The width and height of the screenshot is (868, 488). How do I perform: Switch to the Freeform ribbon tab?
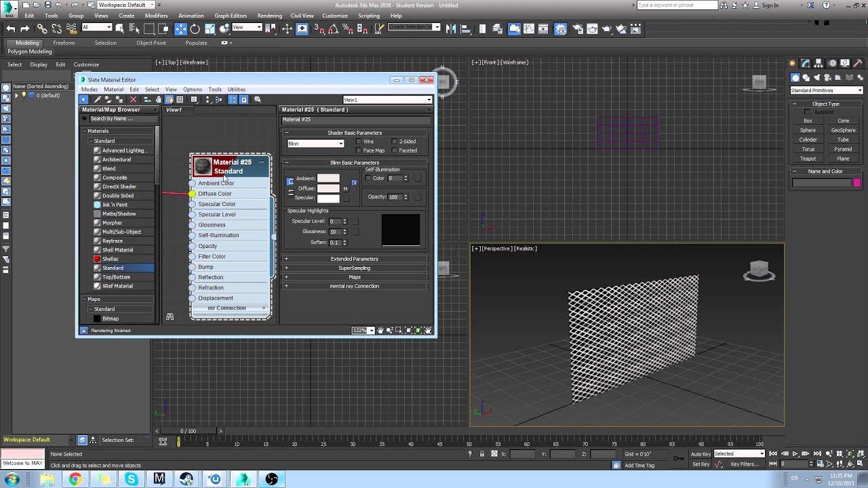click(64, 43)
